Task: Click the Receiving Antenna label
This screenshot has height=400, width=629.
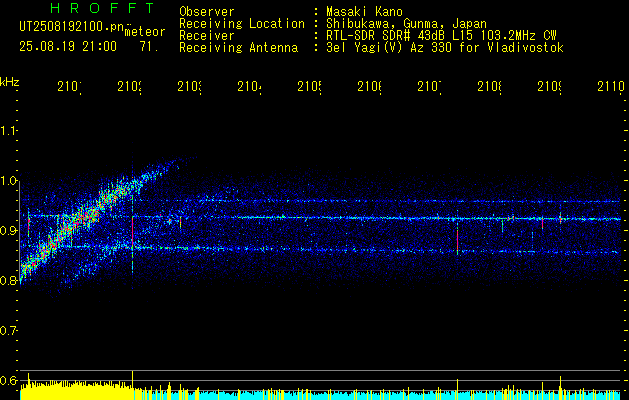Action: pyautogui.click(x=238, y=48)
